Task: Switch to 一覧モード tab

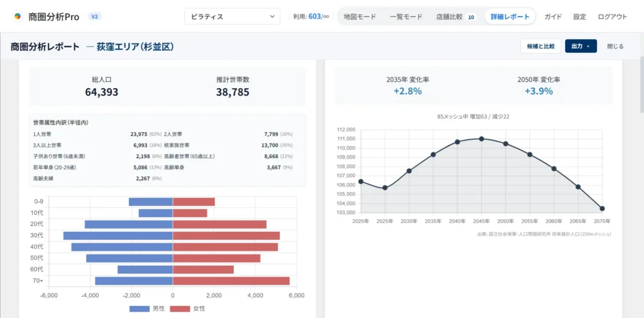Action: coord(406,17)
